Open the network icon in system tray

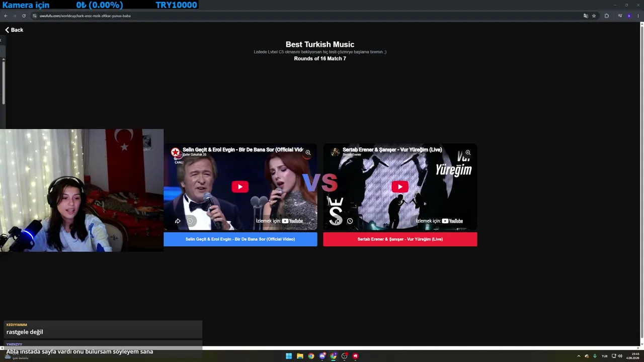click(x=614, y=356)
